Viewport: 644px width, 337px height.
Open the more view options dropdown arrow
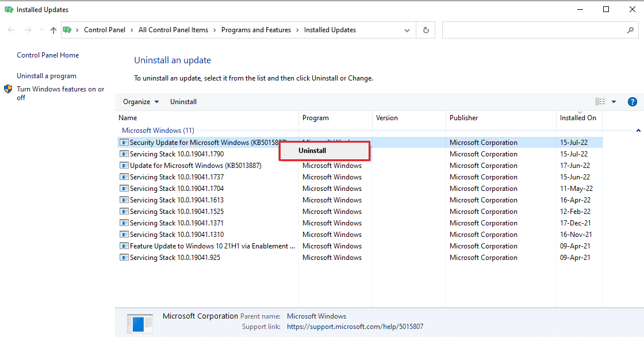point(614,102)
